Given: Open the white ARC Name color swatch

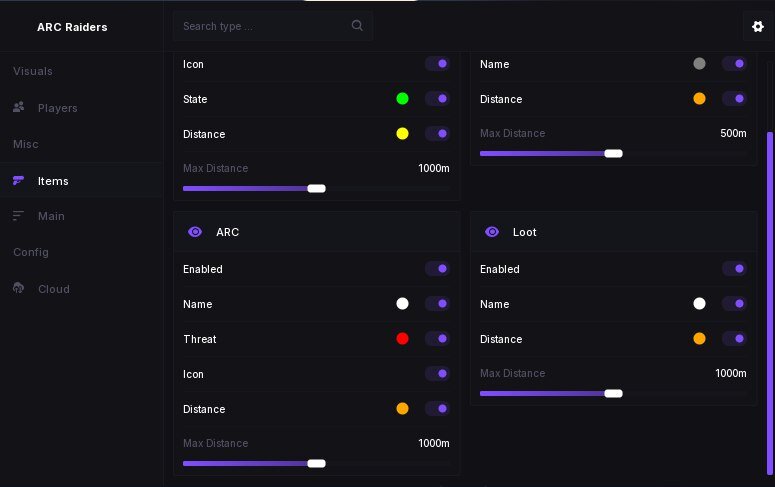Looking at the screenshot, I should click(x=402, y=304).
